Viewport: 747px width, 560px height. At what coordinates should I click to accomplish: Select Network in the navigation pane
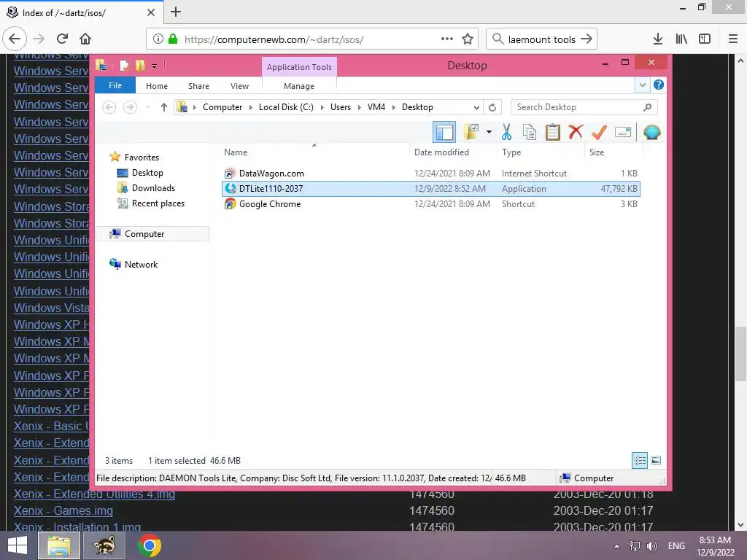pyautogui.click(x=141, y=264)
